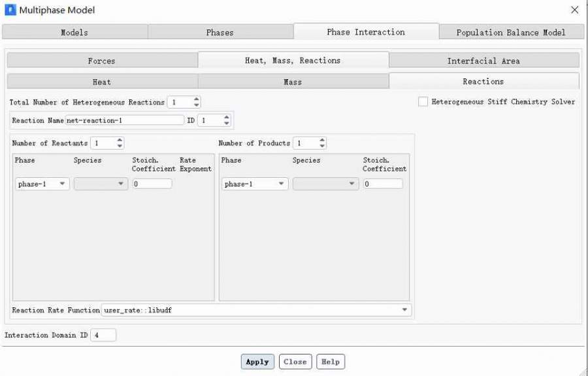
Task: Increase the reaction ID value
Action: [x=226, y=118]
